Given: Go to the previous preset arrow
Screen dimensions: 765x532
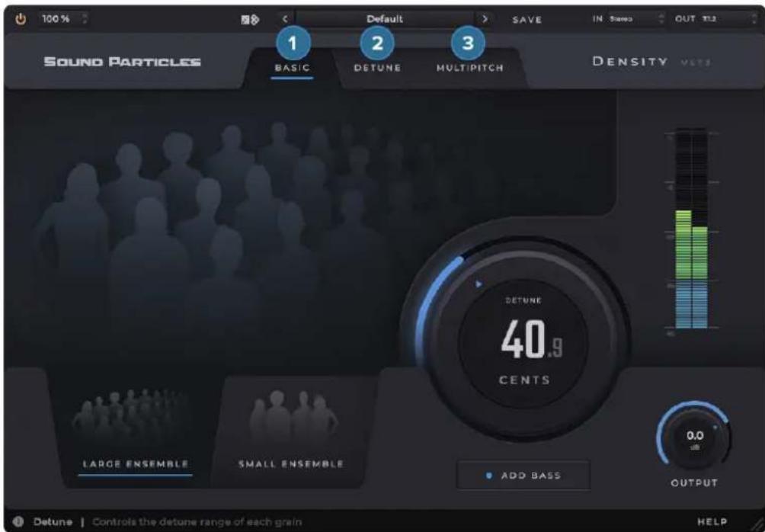Looking at the screenshot, I should click(285, 19).
